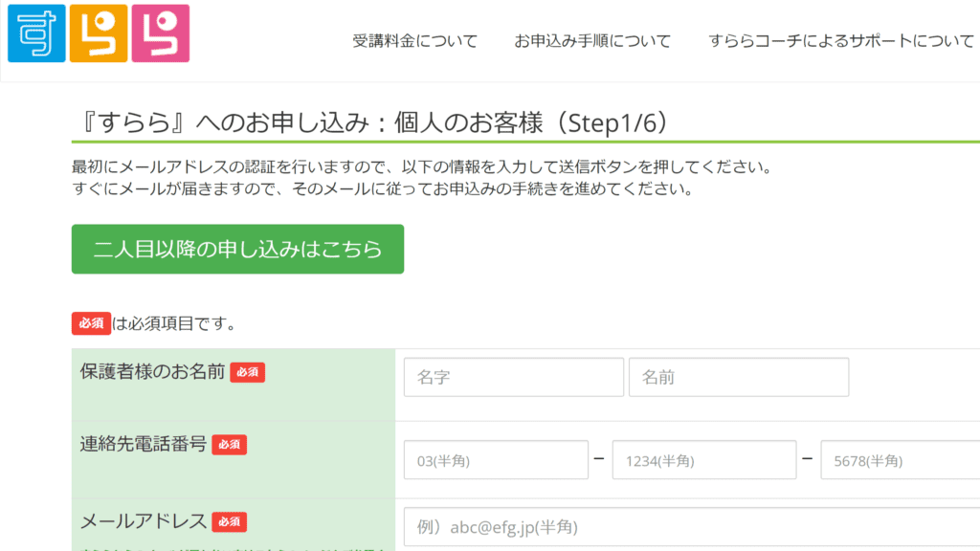Open すららコーチによるサポートについて menu item
980x551 pixels.
(841, 41)
